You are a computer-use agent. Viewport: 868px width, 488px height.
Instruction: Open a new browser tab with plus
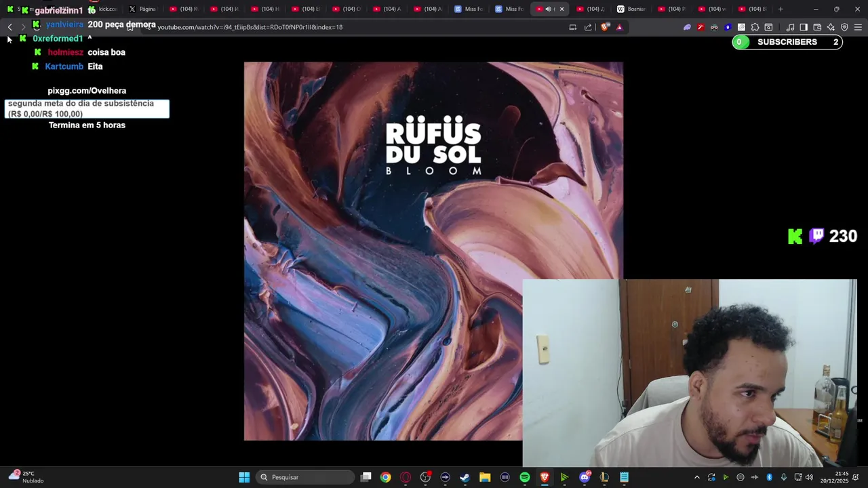coord(781,9)
